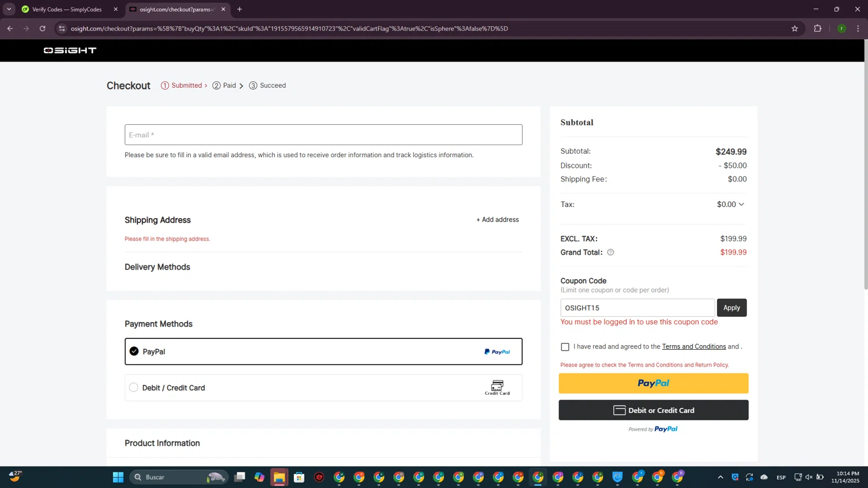
Task: Click the browser address bar URL
Action: (x=289, y=28)
